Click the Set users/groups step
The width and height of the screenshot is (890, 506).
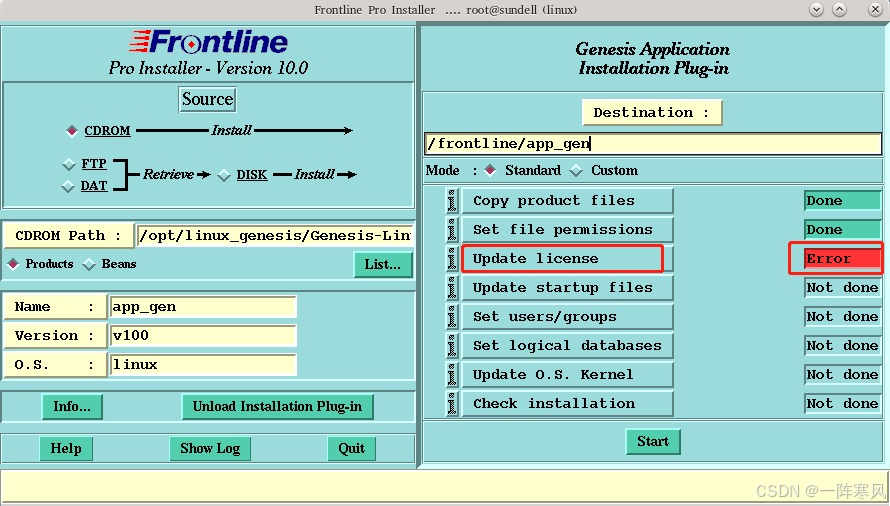(x=568, y=316)
